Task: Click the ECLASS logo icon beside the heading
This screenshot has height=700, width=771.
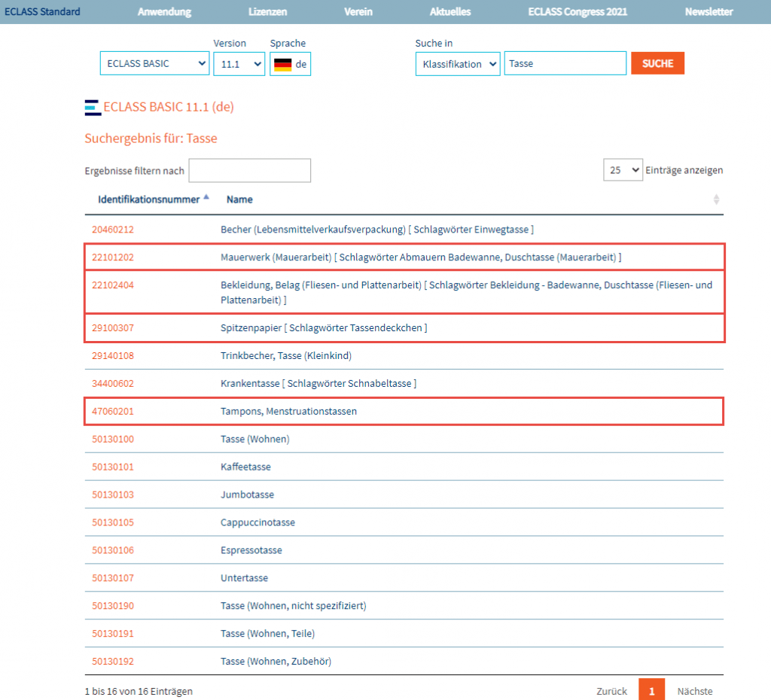Action: coord(93,108)
